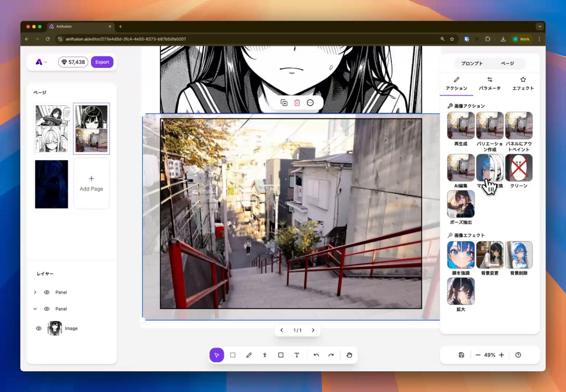
Task: Bookmark this page with the star icon
Action: click(452, 39)
